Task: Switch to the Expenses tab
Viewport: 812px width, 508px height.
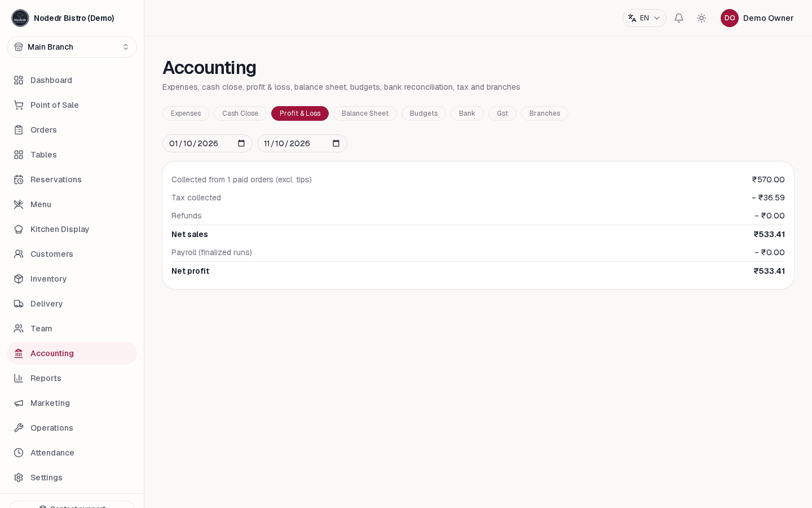Action: [186, 113]
